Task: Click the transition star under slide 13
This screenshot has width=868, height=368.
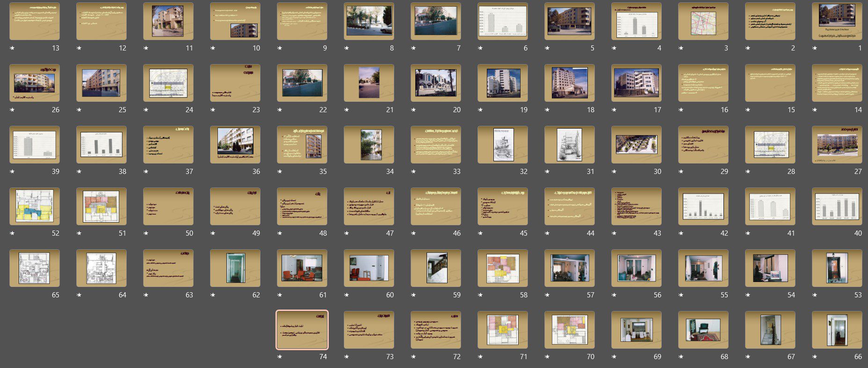Action: pyautogui.click(x=12, y=48)
